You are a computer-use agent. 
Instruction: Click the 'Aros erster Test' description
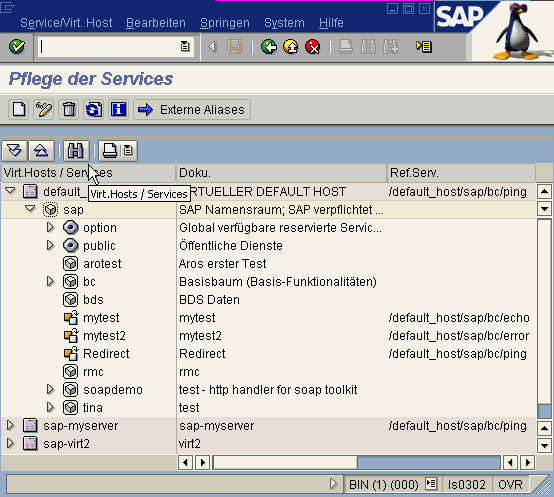pyautogui.click(x=222, y=264)
